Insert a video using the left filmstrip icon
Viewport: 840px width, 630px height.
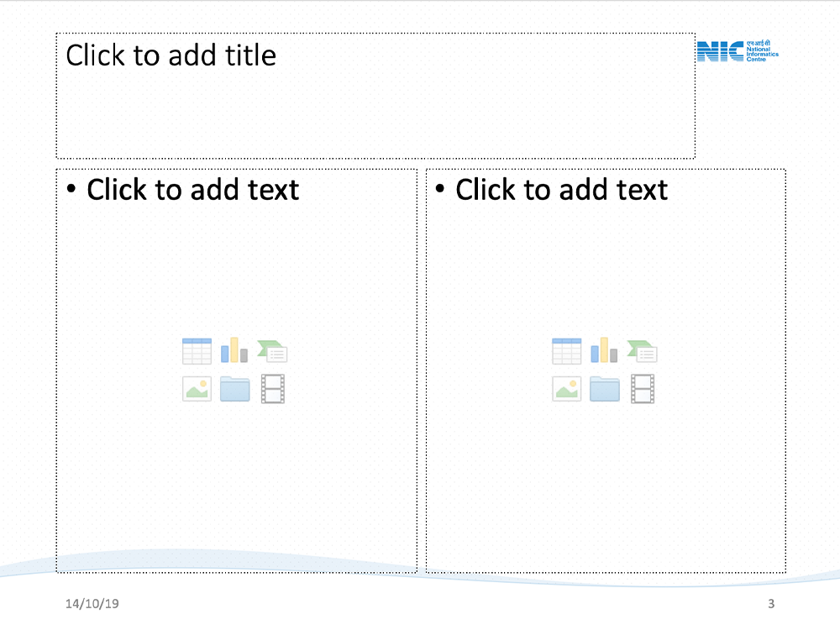coord(273,389)
